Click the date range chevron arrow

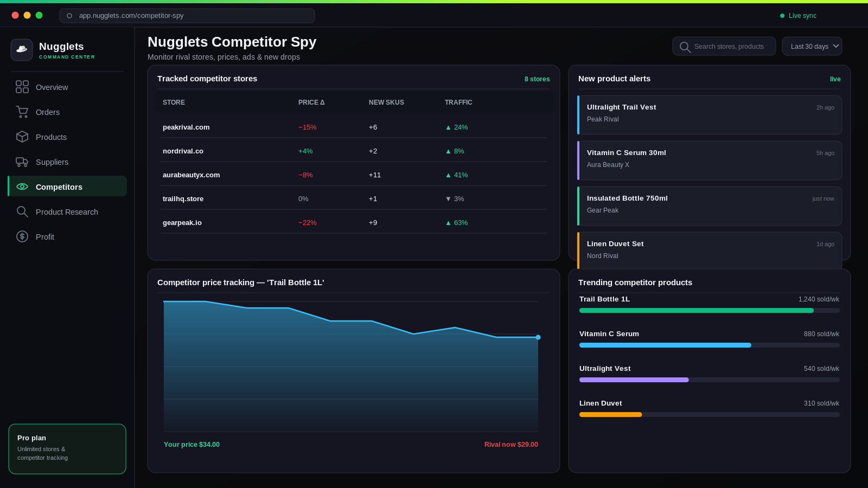pyautogui.click(x=836, y=46)
